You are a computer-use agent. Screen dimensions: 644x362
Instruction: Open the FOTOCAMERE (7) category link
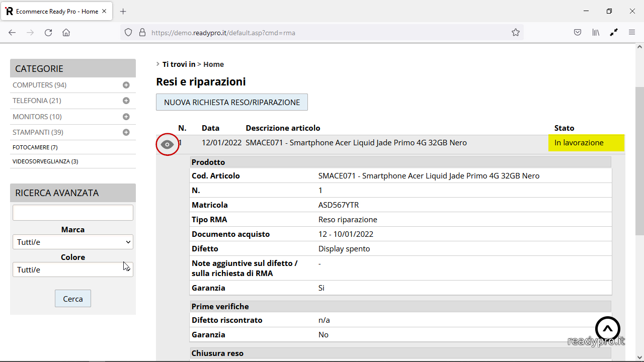point(35,147)
